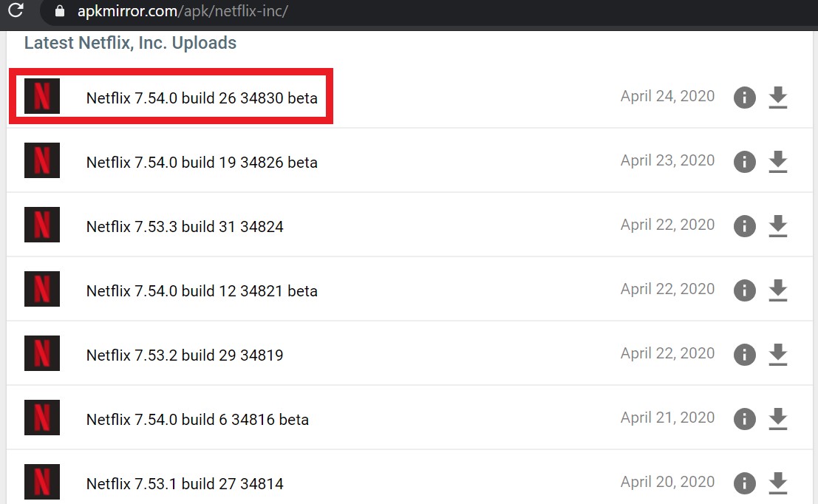Download Netflix 7.54.0 build 19 34826 beta
The width and height of the screenshot is (818, 504).
pos(778,161)
